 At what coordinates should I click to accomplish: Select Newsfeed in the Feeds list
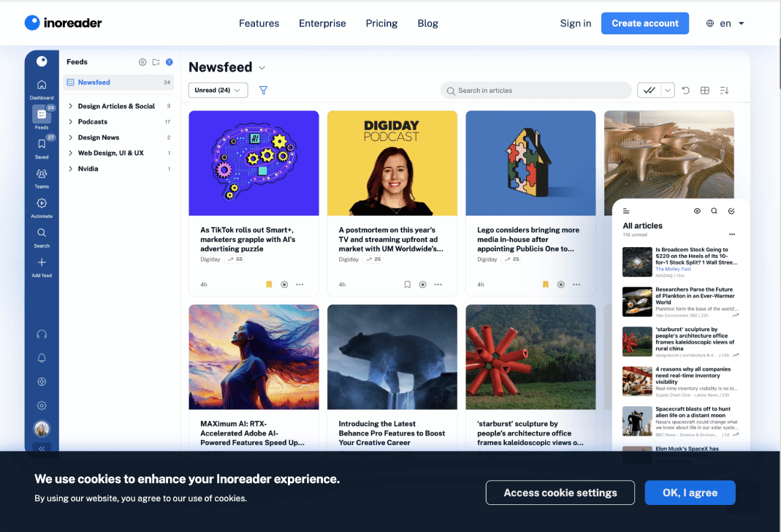tap(118, 82)
